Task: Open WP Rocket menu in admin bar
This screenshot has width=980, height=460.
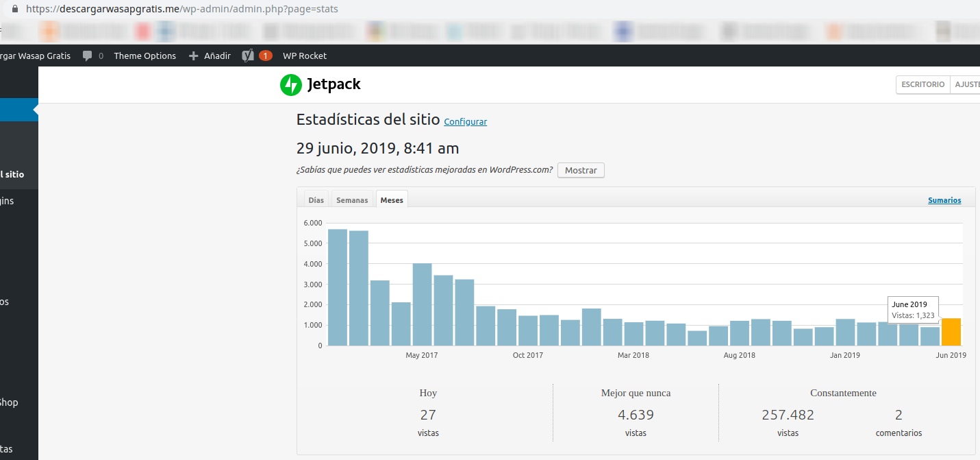Action: [305, 56]
